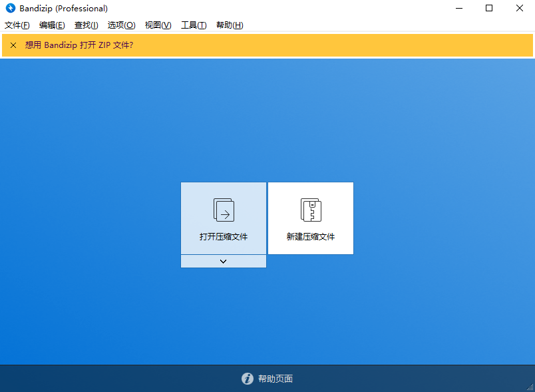Screen dimensions: 535x392
Task: Open the 视图(V) menu
Action: click(158, 25)
